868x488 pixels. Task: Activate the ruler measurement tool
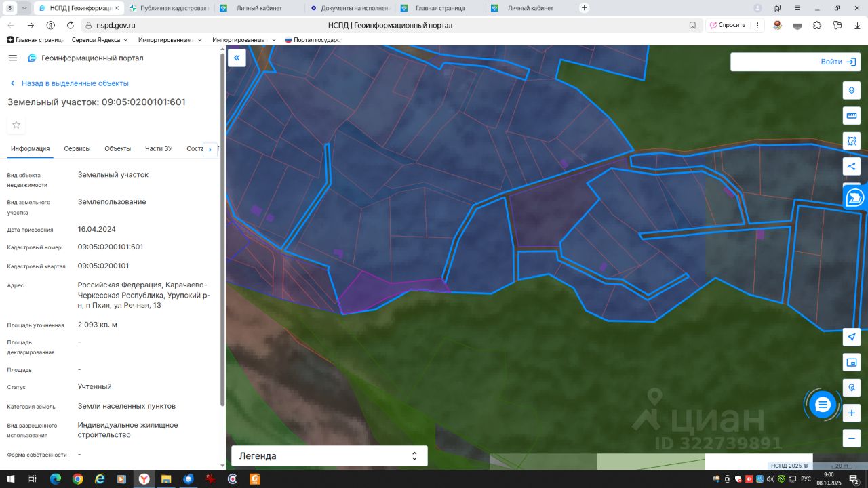(x=852, y=116)
